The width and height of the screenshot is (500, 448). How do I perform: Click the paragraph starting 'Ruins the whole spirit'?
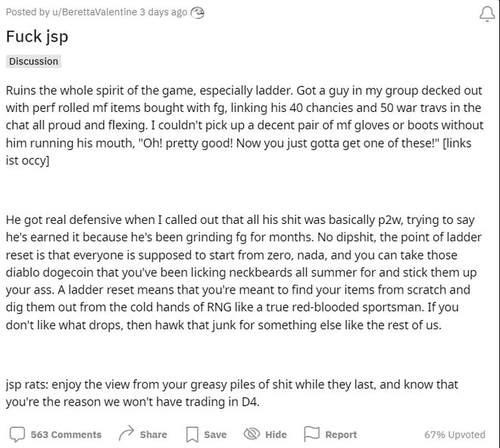(245, 125)
